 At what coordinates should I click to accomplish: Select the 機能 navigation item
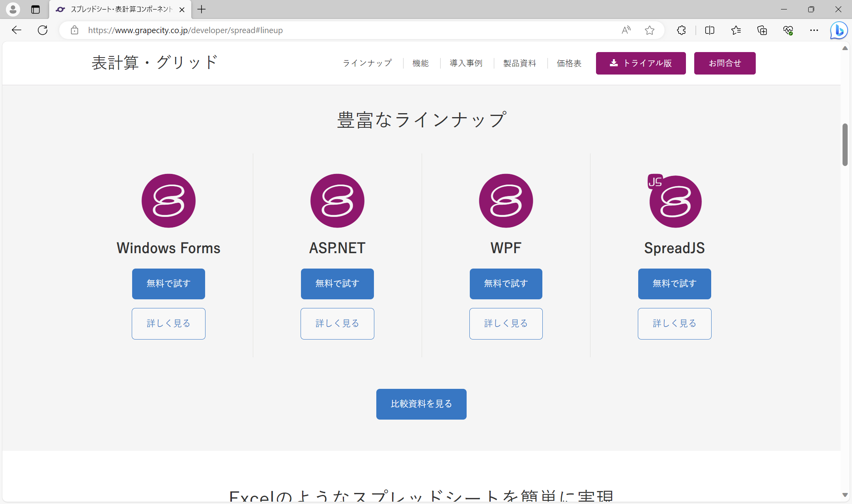(420, 63)
